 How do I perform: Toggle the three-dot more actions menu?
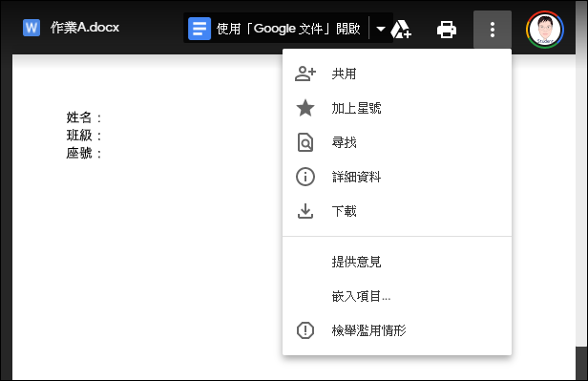[x=493, y=30]
